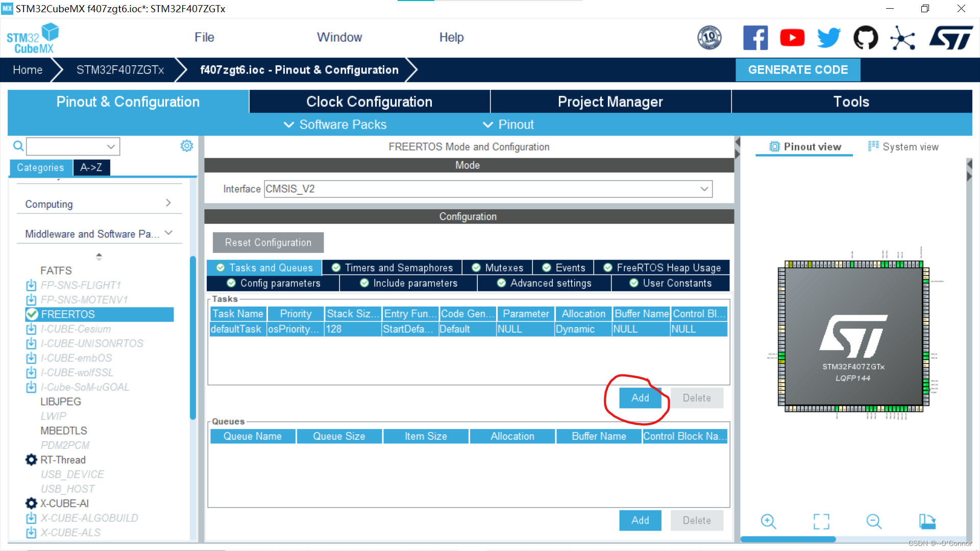Click the peripheral search magnifier icon
The height and width of the screenshot is (551, 980).
click(18, 146)
